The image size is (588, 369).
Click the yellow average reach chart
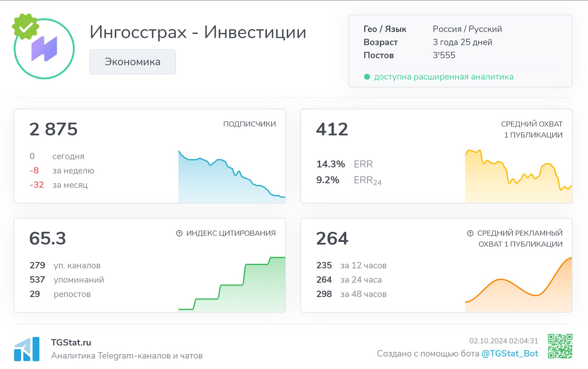point(519,176)
